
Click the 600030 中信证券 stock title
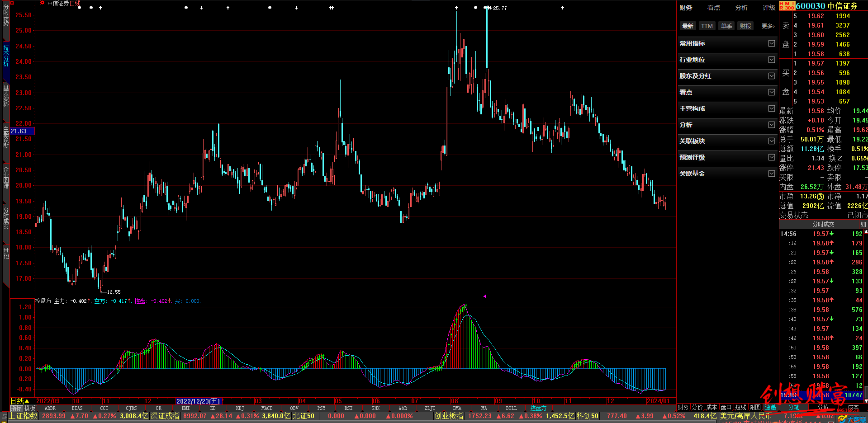[x=826, y=6]
